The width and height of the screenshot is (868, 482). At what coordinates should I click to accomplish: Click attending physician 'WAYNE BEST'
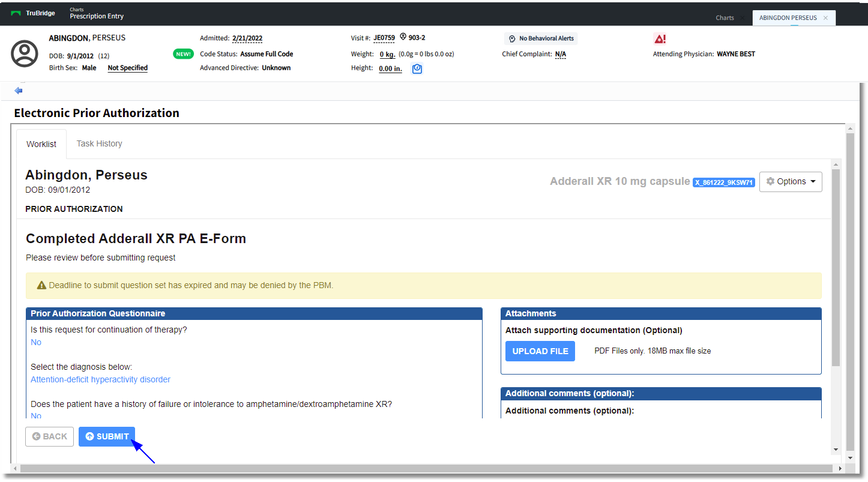tap(736, 54)
